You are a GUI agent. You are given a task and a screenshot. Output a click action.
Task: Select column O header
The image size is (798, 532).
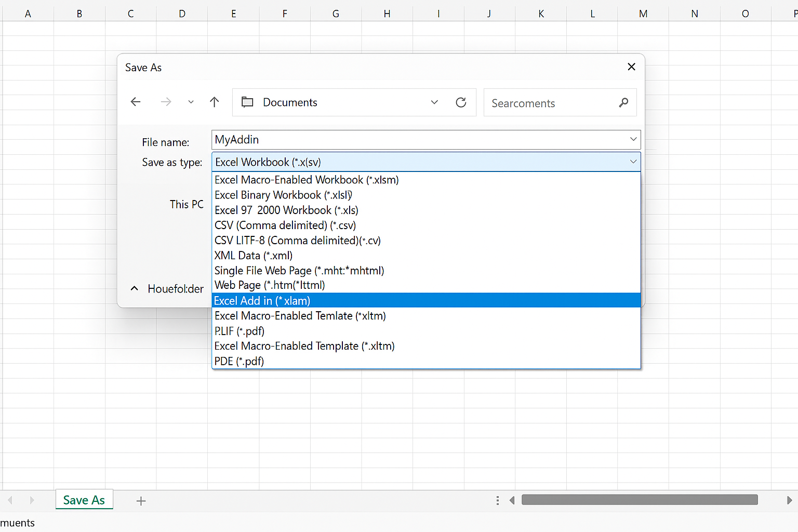(746, 14)
